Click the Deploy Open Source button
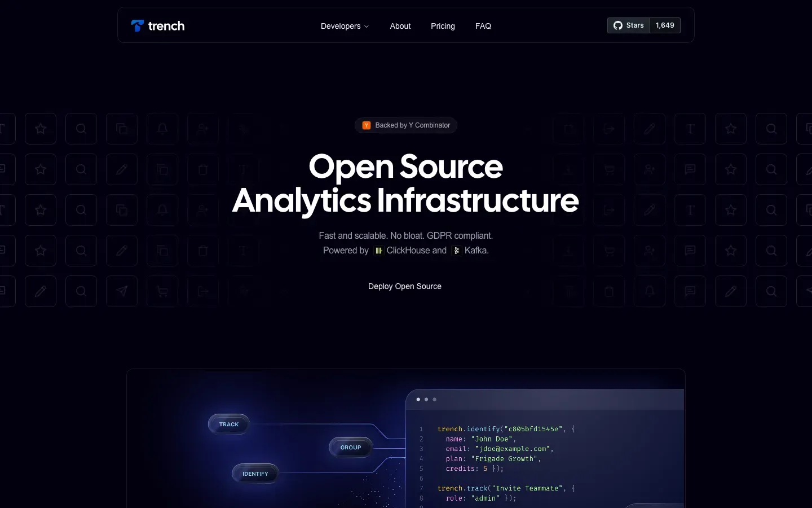Image resolution: width=812 pixels, height=508 pixels. pyautogui.click(x=405, y=286)
